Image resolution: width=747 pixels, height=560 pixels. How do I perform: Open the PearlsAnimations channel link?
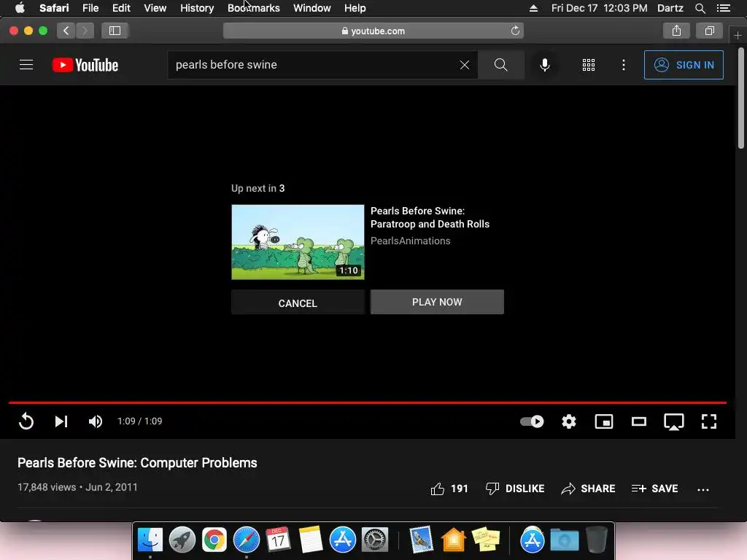(x=410, y=241)
